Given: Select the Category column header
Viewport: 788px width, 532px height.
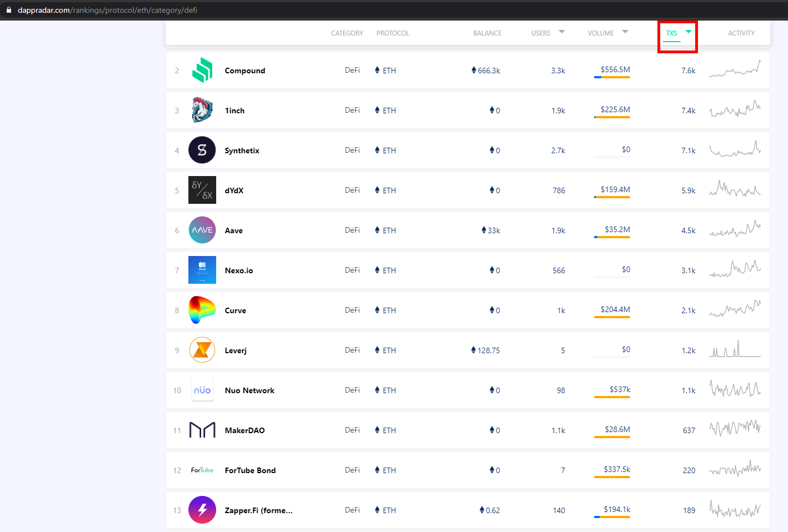Looking at the screenshot, I should click(347, 33).
